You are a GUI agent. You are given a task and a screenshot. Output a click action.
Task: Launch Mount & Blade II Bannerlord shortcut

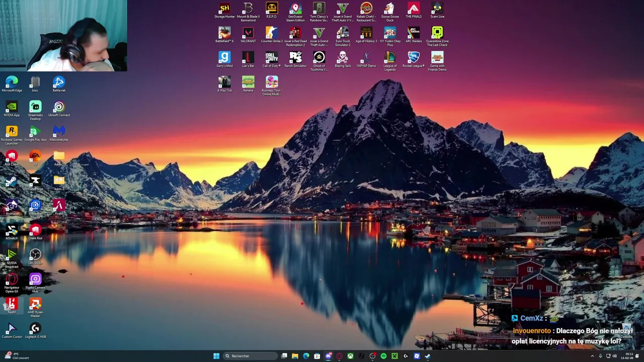[x=248, y=12]
